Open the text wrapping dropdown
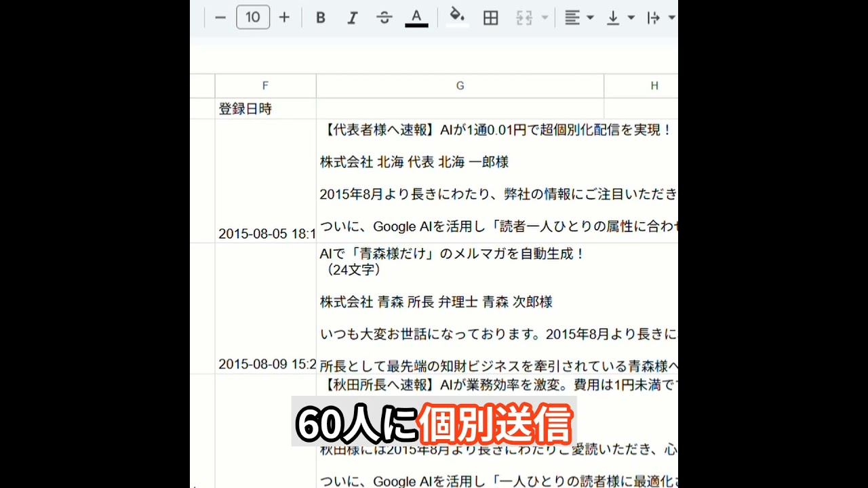868x488 pixels. click(x=660, y=18)
